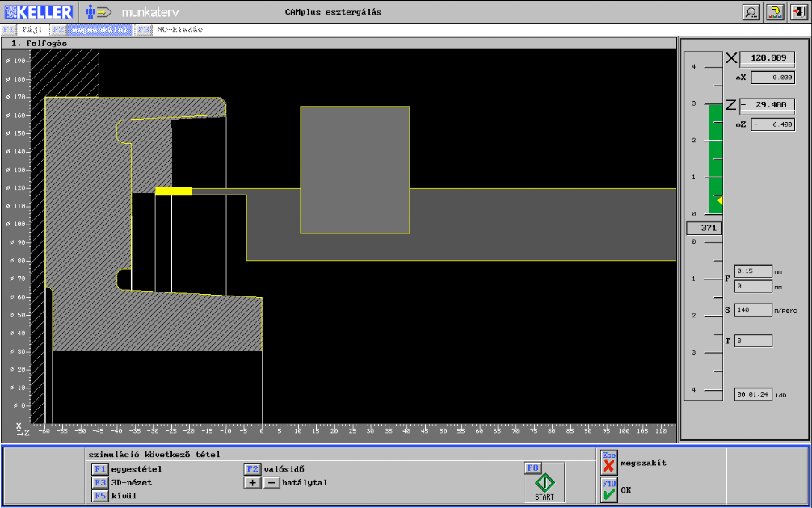Image resolution: width=812 pixels, height=508 pixels.
Task: Click the blue person munkaterv icon
Action: click(x=99, y=12)
